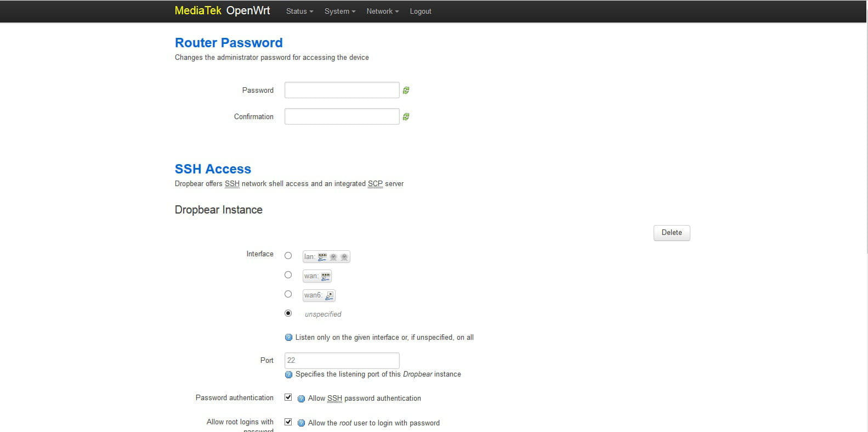Expand the System dropdown menu
Screen dimensions: 868x432
point(340,11)
